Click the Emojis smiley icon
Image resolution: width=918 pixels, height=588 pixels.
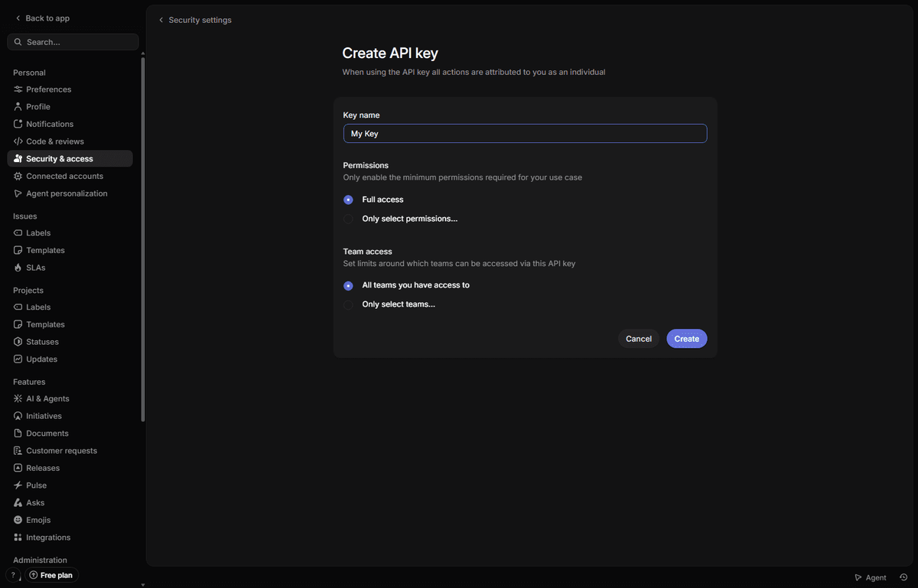[18, 520]
